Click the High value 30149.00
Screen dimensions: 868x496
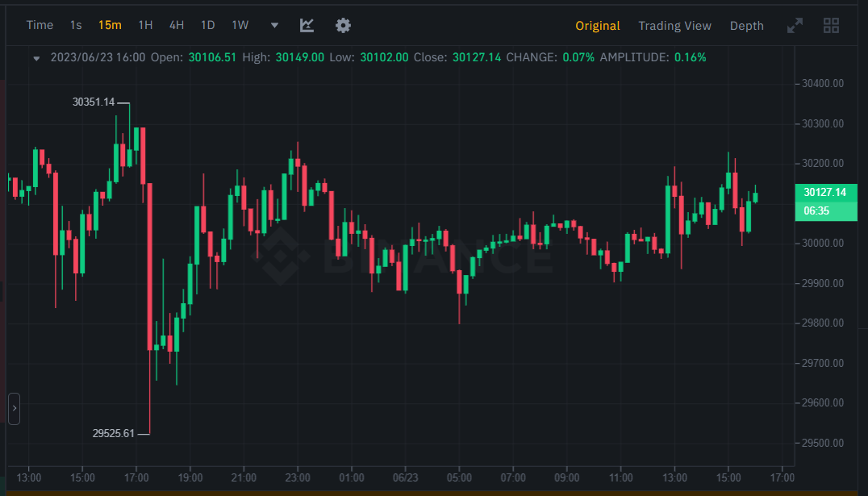300,57
